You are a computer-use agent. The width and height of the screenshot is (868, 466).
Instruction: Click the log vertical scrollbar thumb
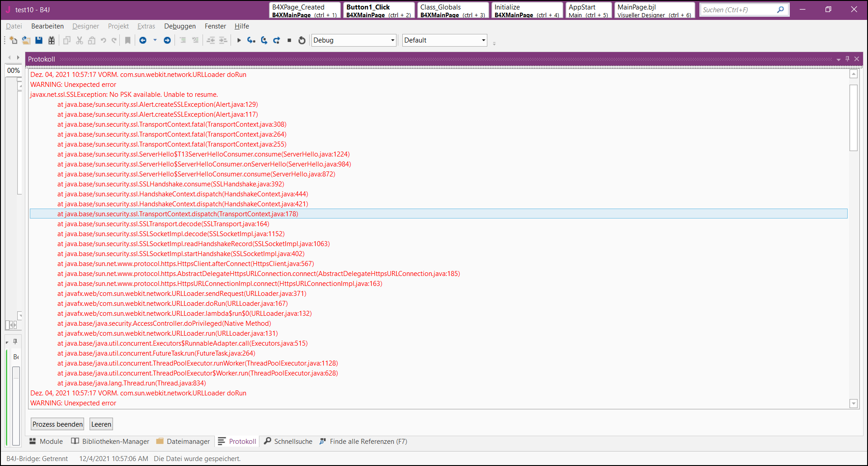[854, 118]
